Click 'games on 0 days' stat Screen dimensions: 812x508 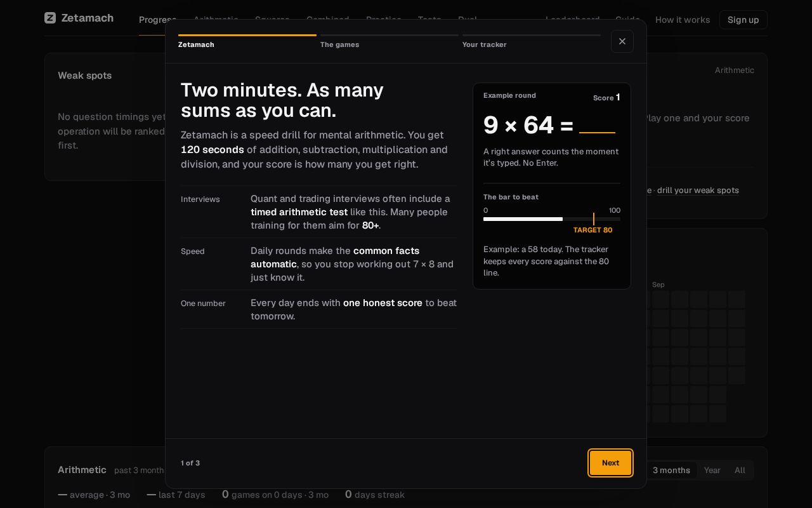(x=275, y=494)
